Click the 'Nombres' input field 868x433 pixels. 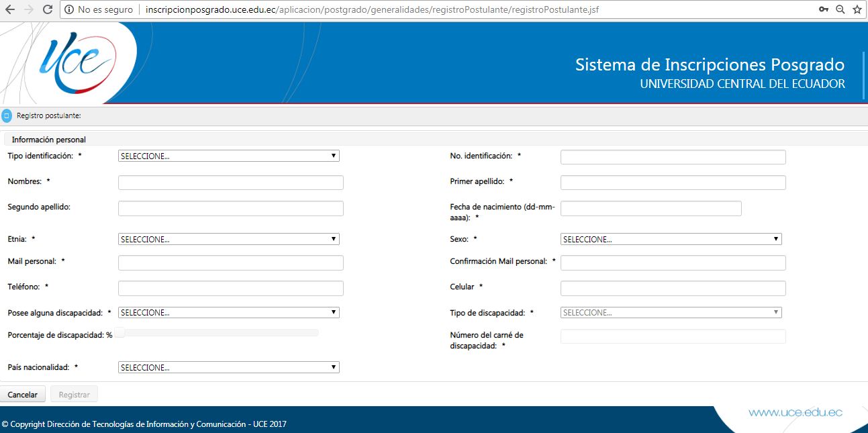(x=230, y=182)
